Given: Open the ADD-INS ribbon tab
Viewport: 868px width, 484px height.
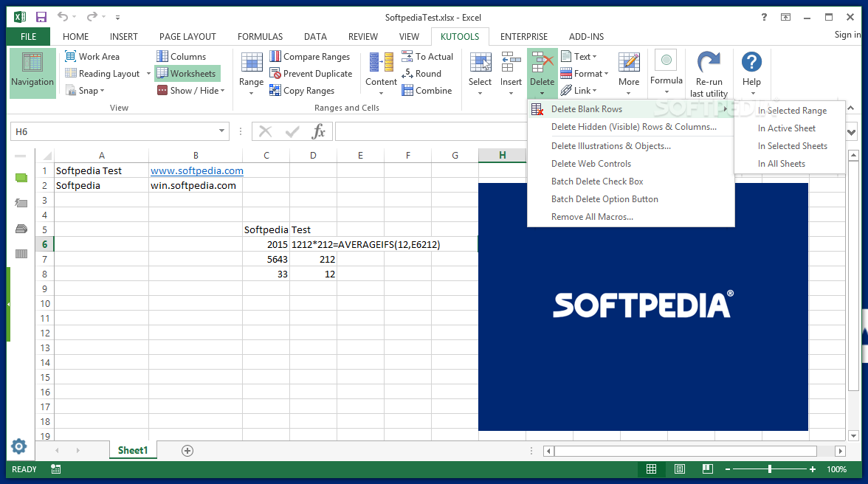Looking at the screenshot, I should (x=586, y=36).
